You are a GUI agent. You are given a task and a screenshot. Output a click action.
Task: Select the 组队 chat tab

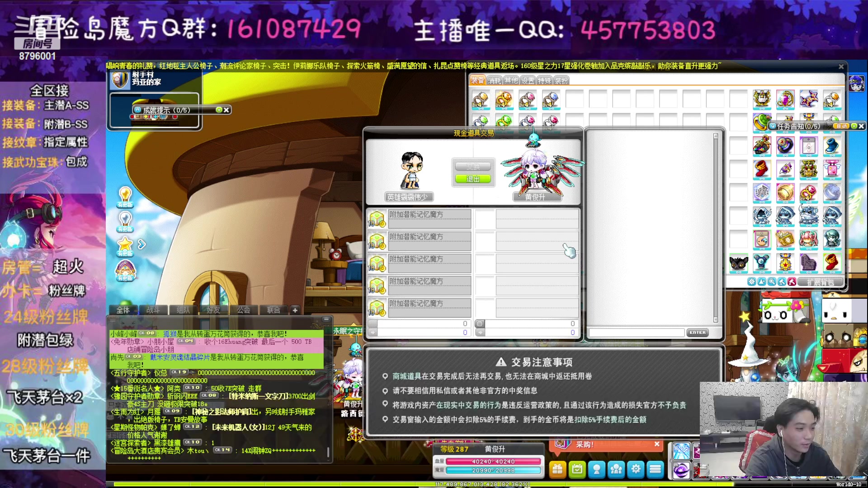click(x=183, y=310)
